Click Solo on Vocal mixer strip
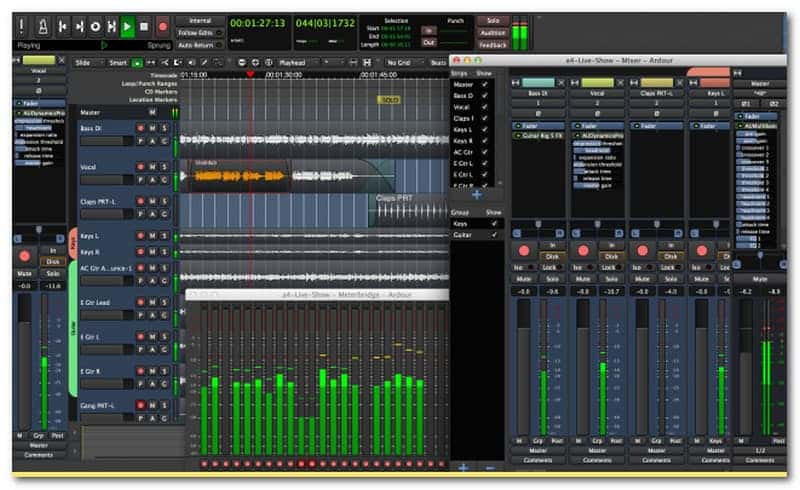 click(x=611, y=279)
